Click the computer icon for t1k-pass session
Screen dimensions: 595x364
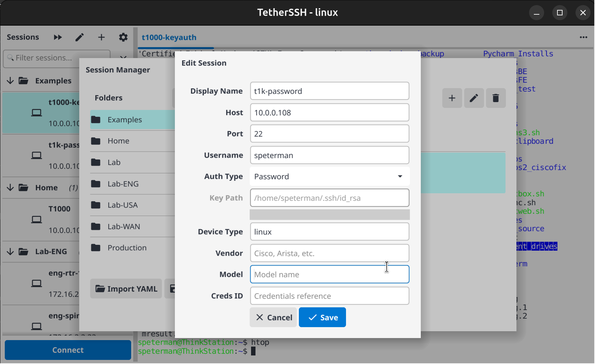(x=37, y=155)
